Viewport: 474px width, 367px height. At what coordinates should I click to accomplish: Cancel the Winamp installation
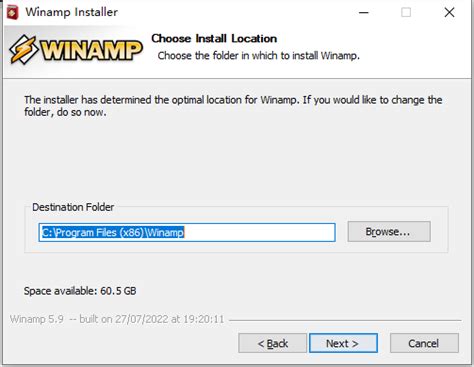tap(424, 343)
